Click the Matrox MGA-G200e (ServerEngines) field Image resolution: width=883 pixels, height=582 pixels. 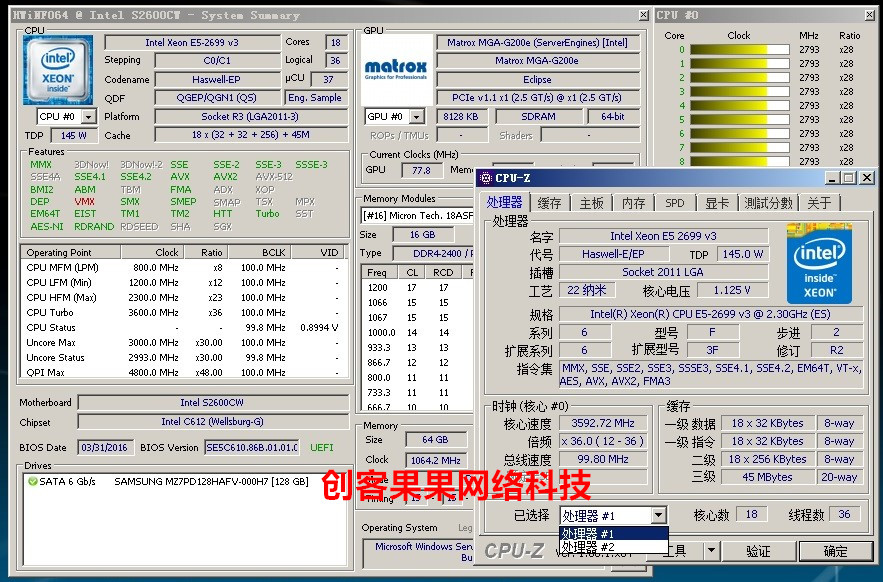537,42
